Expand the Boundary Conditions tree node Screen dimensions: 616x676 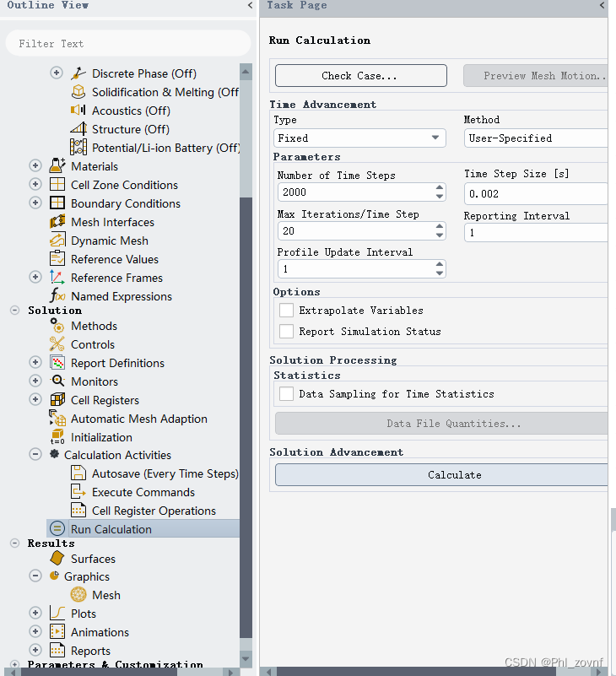(x=35, y=203)
